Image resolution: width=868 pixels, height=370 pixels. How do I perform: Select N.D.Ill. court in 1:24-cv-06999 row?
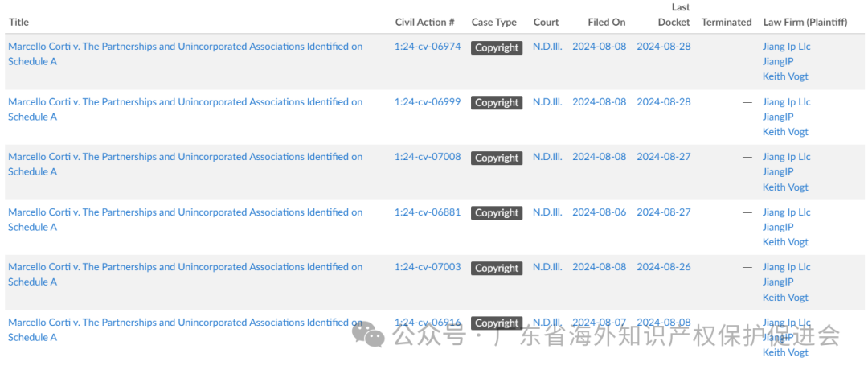pos(547,102)
